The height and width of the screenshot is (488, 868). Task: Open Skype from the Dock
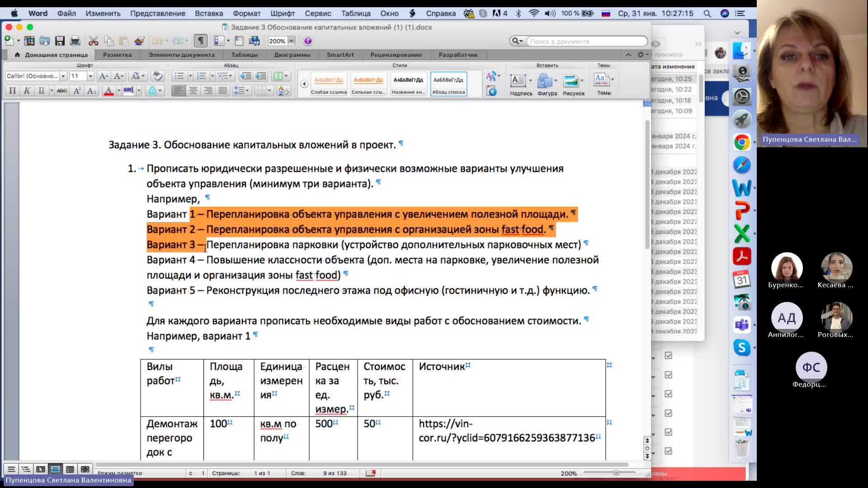(x=742, y=347)
